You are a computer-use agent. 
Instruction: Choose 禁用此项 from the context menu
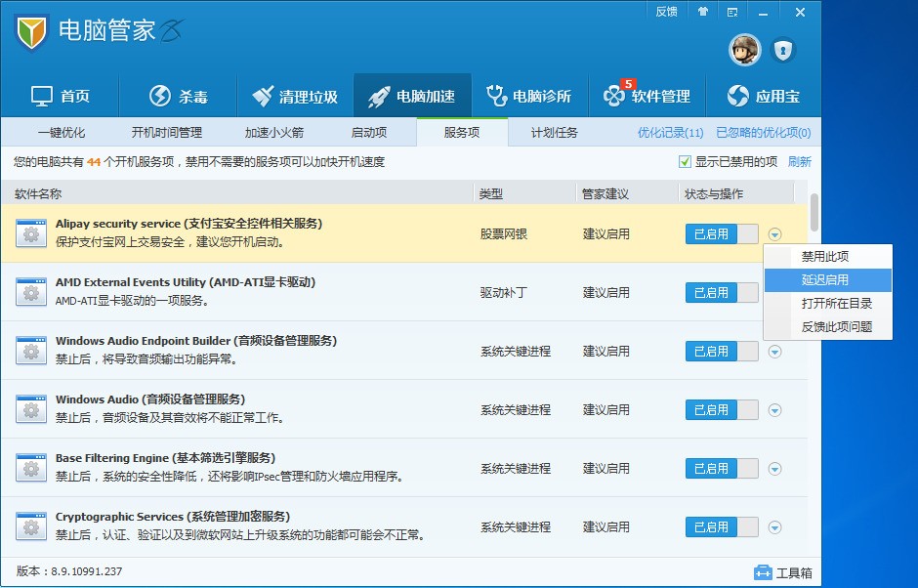click(x=828, y=257)
